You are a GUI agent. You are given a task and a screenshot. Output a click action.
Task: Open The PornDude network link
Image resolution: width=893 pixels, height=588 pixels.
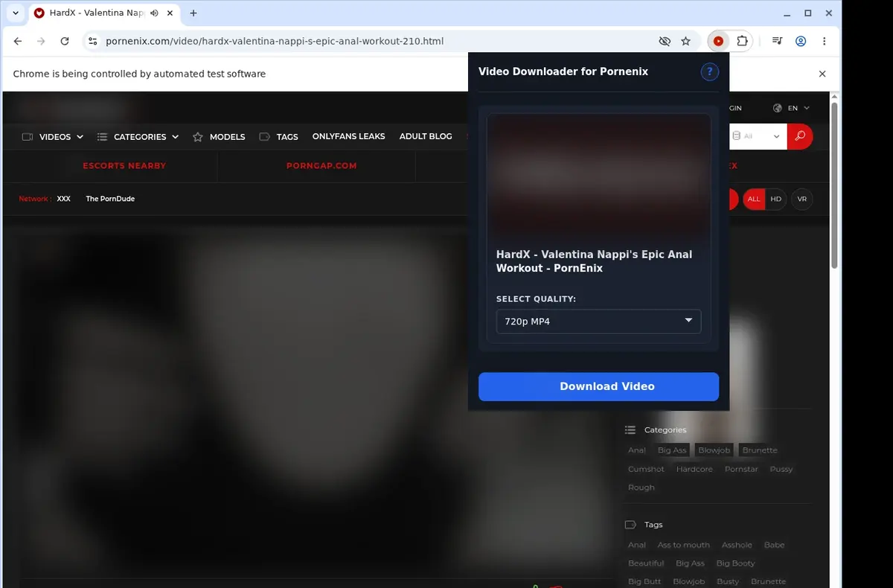(110, 199)
